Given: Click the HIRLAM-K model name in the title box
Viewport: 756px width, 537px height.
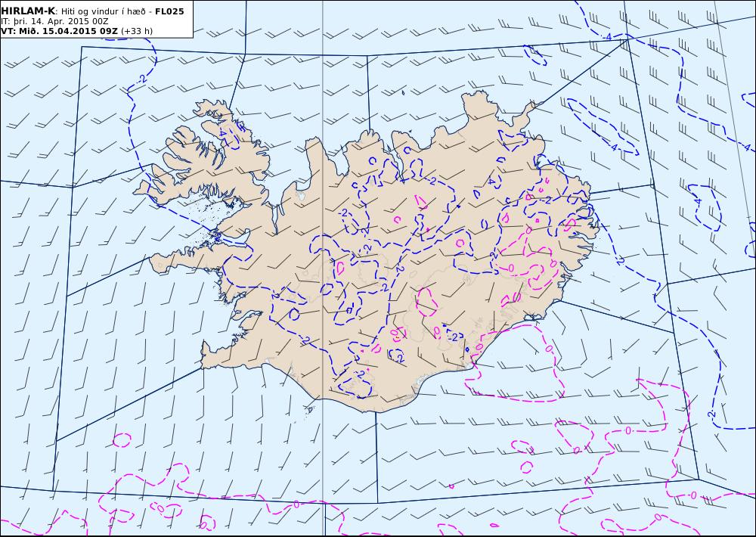Looking at the screenshot, I should (28, 11).
